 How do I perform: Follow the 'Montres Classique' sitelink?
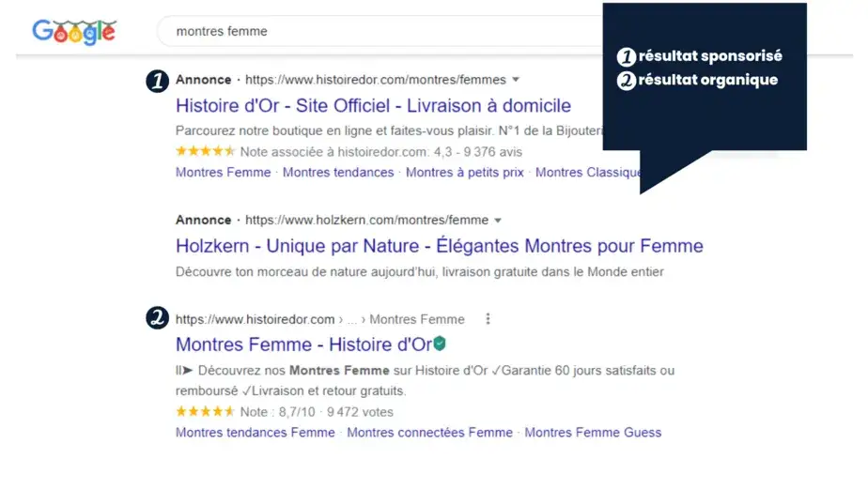pos(588,173)
